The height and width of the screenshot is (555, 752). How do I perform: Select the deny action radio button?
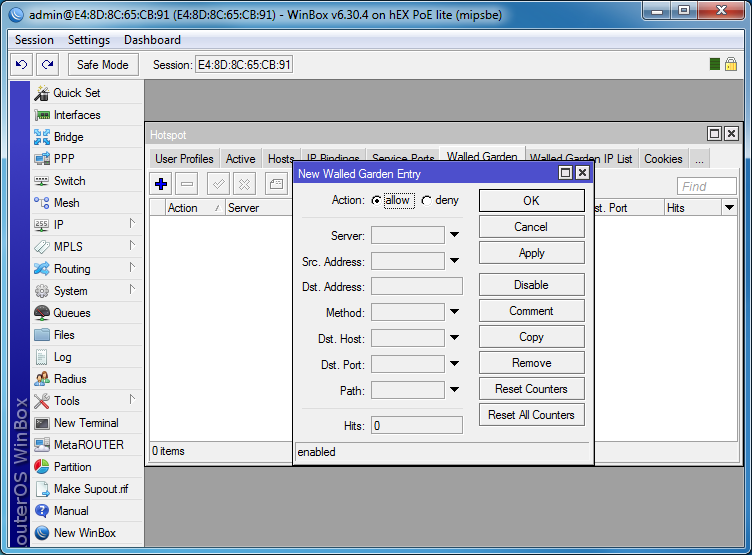[x=426, y=201]
